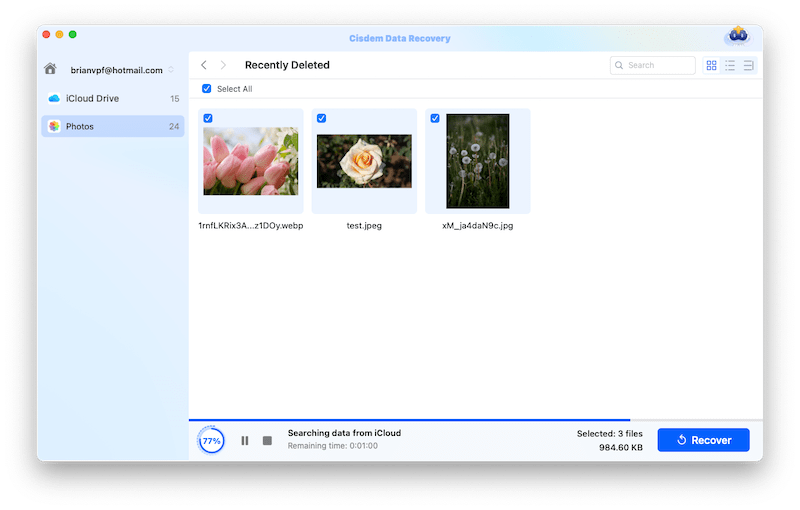Click the Remaining time: 0:01:00 text
The width and height of the screenshot is (800, 510).
pos(333,446)
